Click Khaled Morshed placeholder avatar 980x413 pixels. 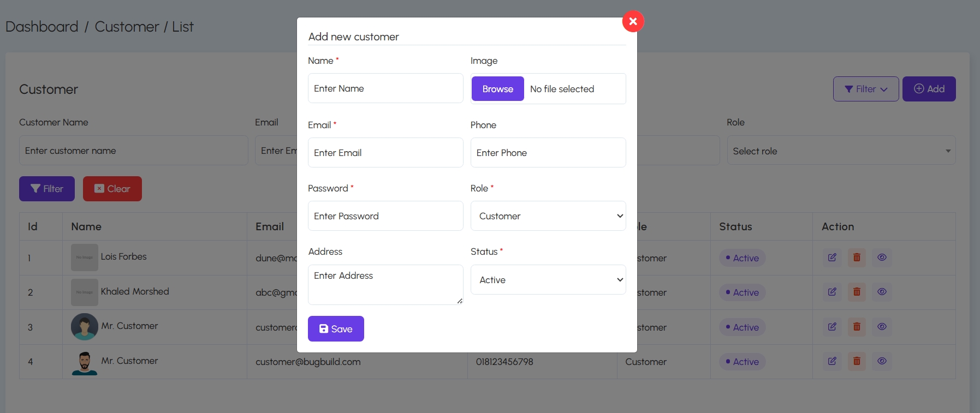[x=85, y=292]
